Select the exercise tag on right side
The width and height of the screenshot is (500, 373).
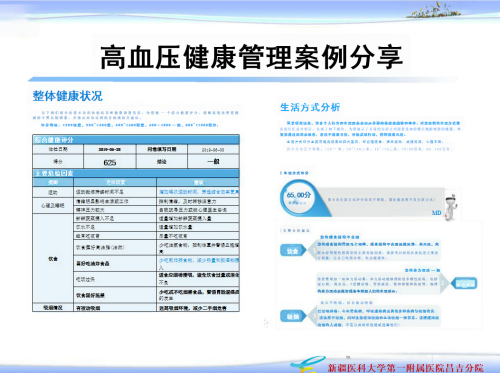[464, 284]
